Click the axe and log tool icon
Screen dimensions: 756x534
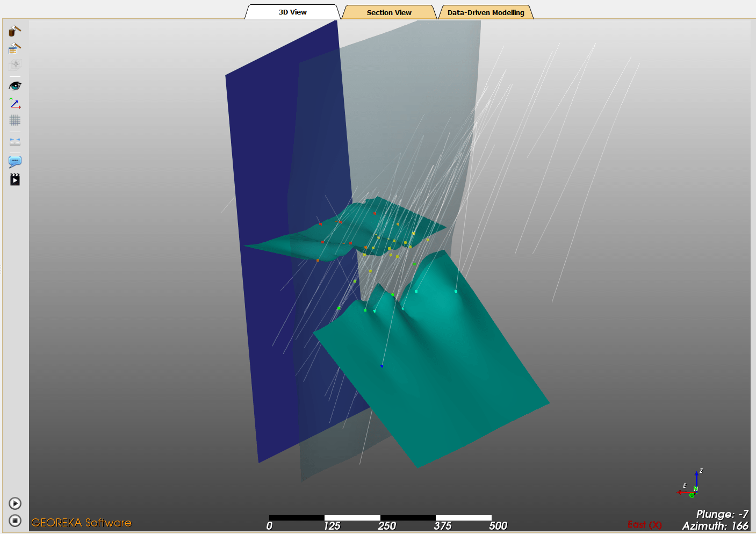pos(15,31)
